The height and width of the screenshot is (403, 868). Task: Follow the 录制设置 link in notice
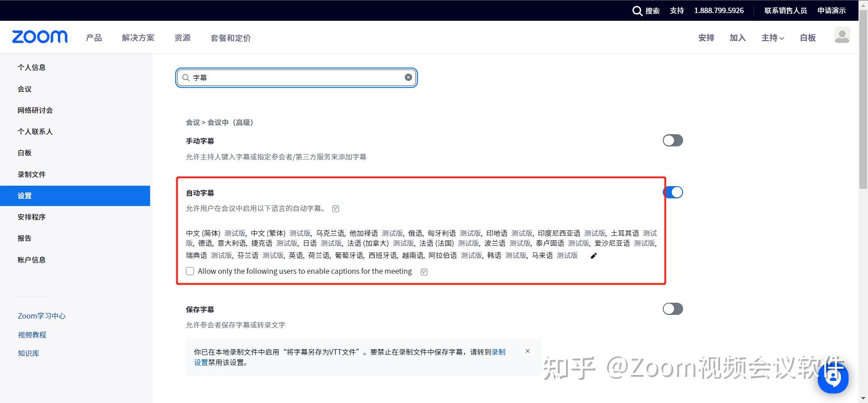[x=499, y=352]
